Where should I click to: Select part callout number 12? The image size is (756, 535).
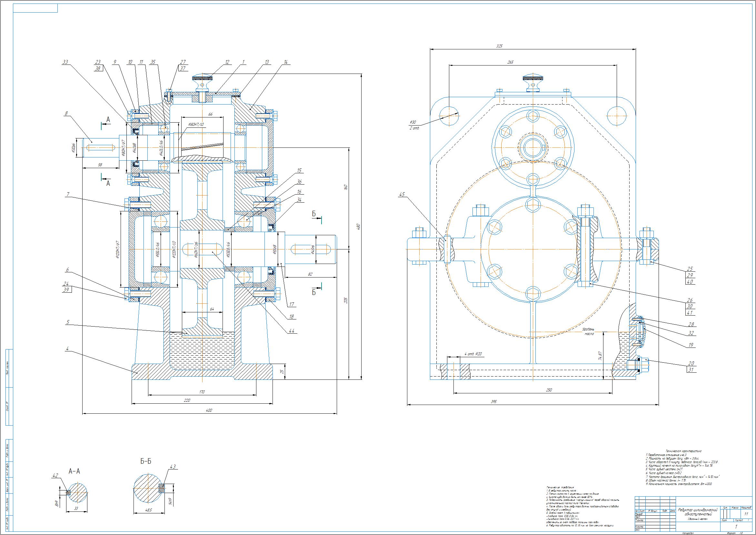[227, 62]
